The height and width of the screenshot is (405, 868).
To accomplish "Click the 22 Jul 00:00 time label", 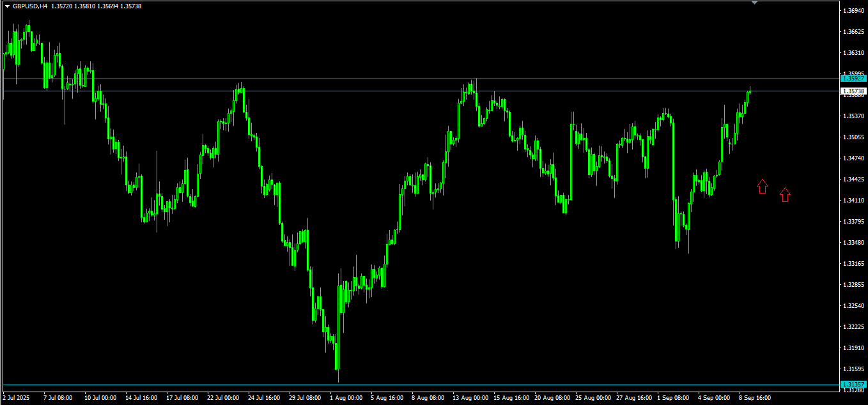I will coord(224,398).
